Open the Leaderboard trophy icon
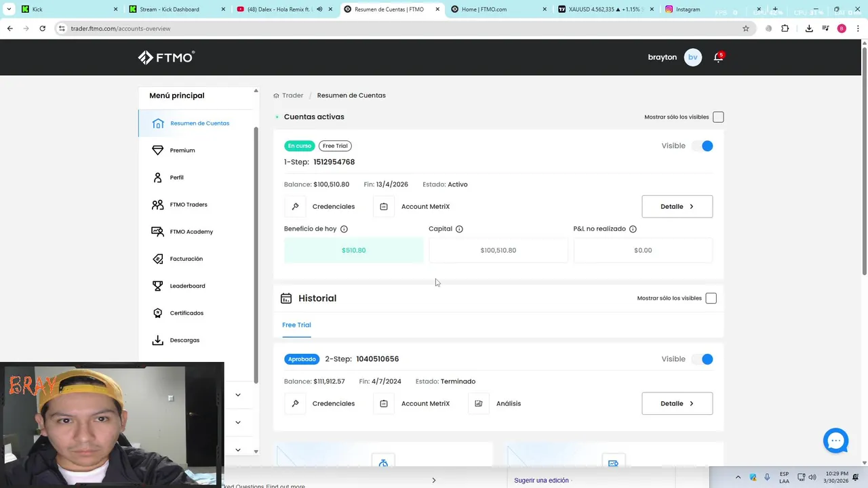The height and width of the screenshot is (488, 868). pos(158,286)
